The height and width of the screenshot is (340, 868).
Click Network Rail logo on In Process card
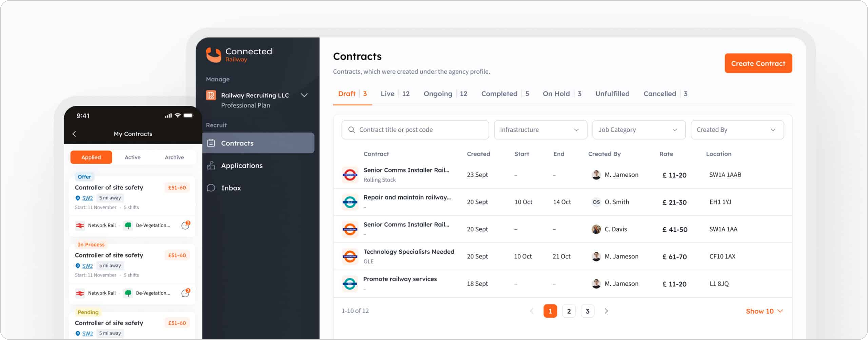80,293
